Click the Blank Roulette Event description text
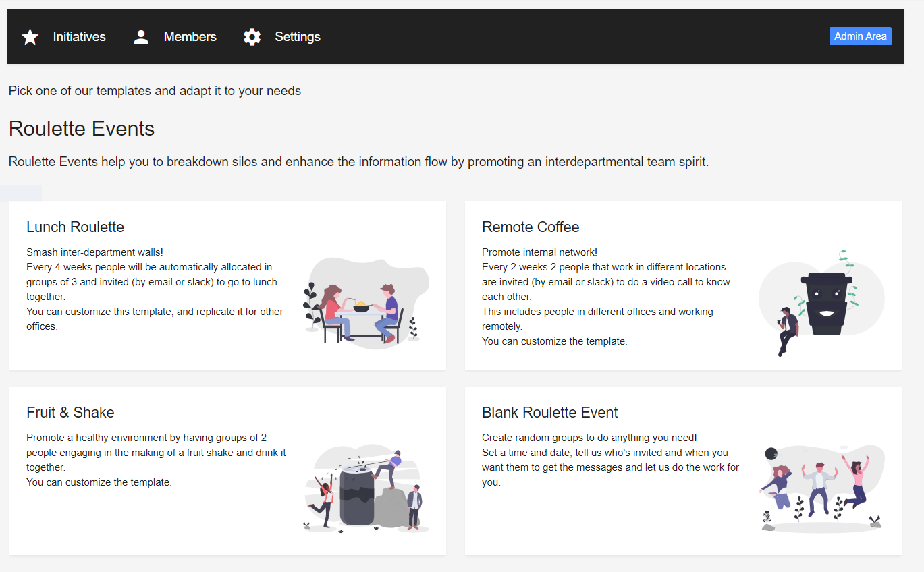Image resolution: width=924 pixels, height=572 pixels. click(x=610, y=460)
